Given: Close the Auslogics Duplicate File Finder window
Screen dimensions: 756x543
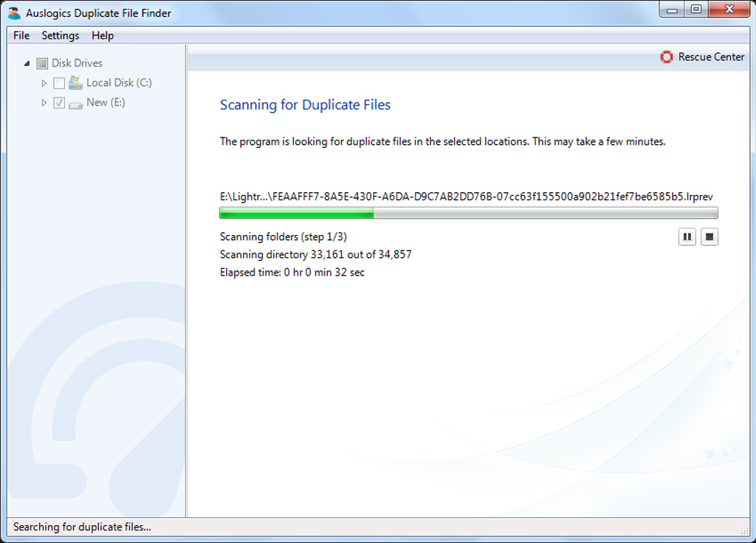Looking at the screenshot, I should pyautogui.click(x=729, y=10).
